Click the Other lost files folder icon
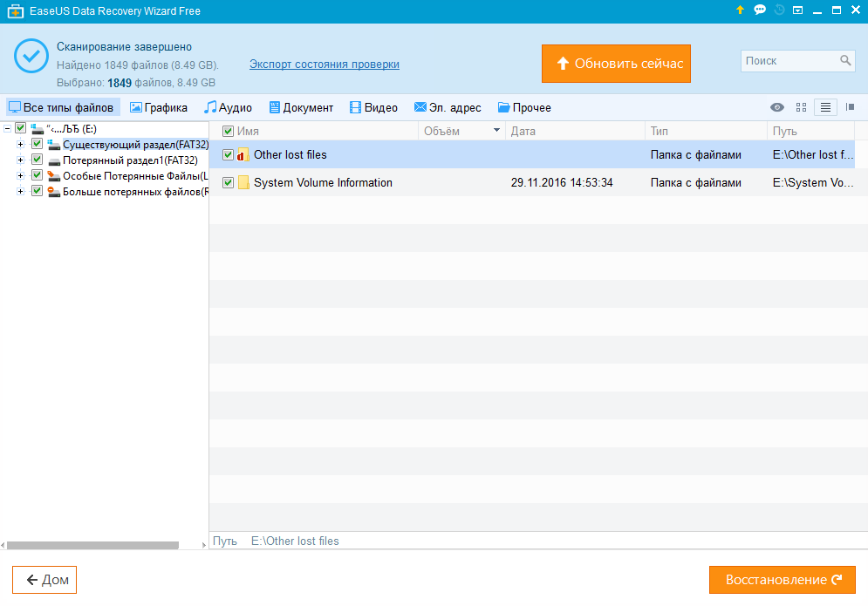This screenshot has width=868, height=606. click(x=243, y=155)
